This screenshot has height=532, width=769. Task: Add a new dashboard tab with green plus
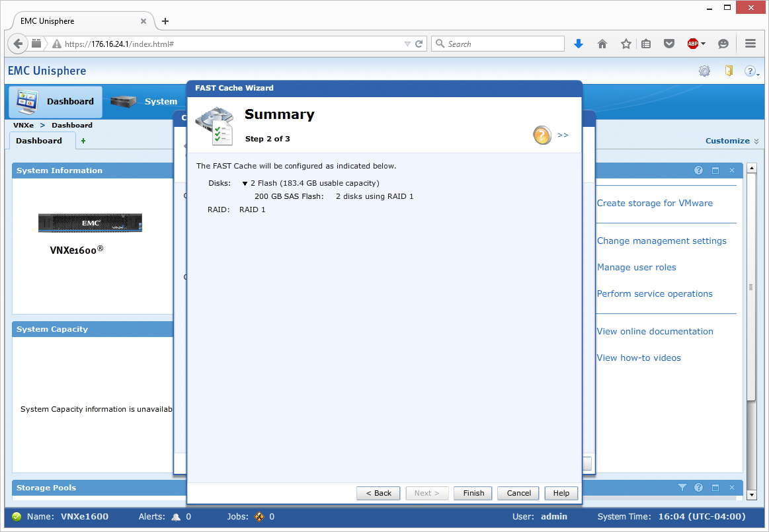[83, 141]
